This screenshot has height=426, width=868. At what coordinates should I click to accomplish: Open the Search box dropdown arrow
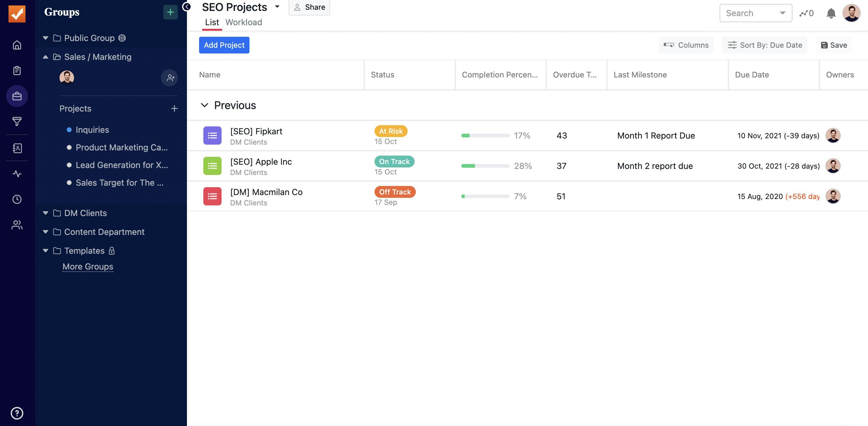point(782,13)
